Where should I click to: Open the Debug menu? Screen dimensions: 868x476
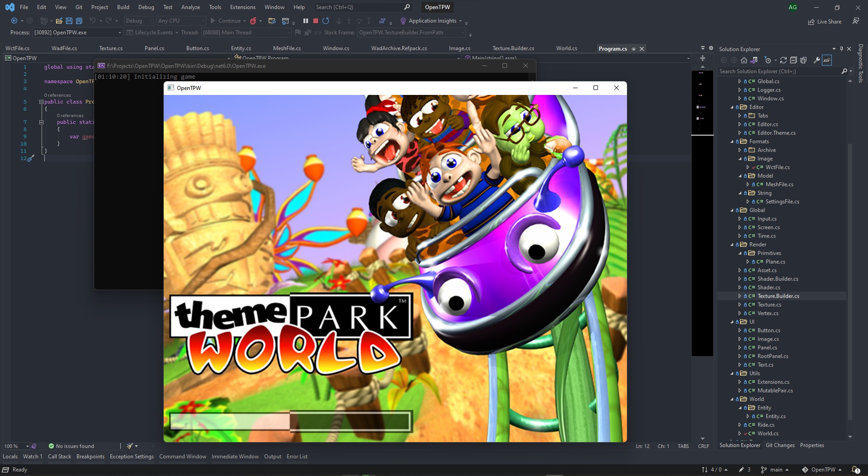point(146,7)
